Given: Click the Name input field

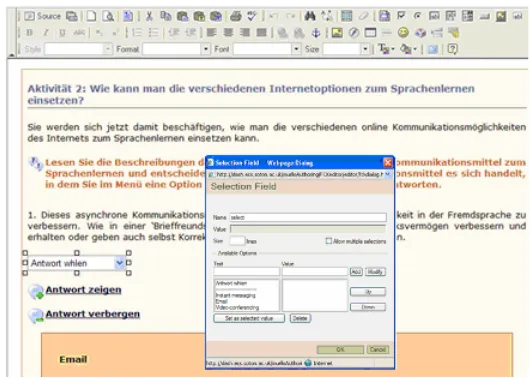Looking at the screenshot, I should coord(308,217).
